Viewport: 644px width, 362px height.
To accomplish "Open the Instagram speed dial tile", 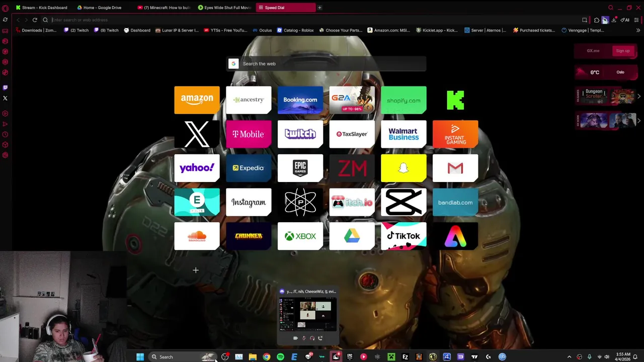I will tap(249, 202).
